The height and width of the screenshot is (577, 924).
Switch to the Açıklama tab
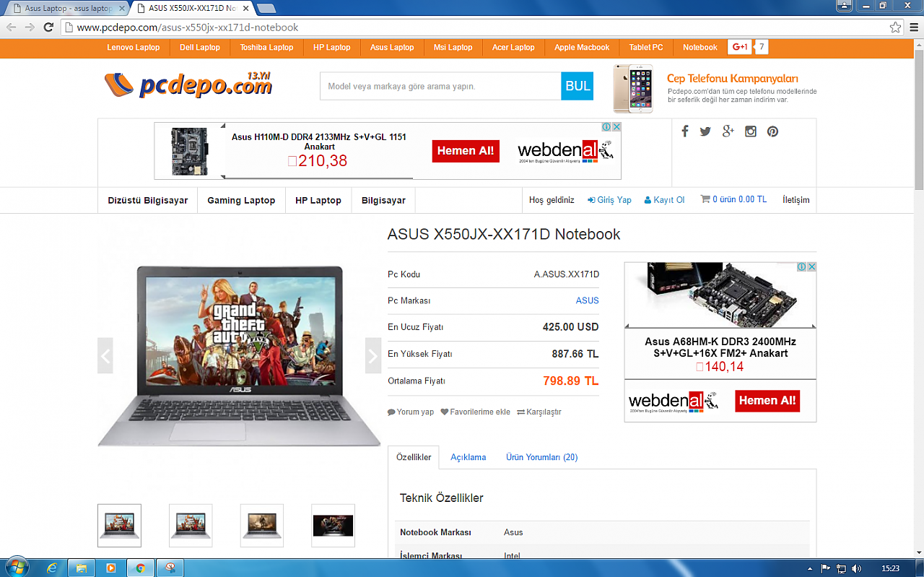468,457
